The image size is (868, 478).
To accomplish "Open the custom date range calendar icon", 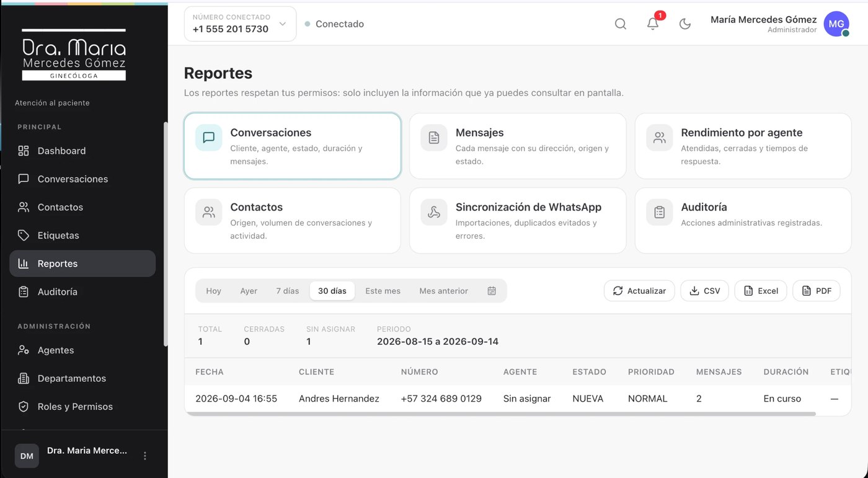I will (492, 291).
